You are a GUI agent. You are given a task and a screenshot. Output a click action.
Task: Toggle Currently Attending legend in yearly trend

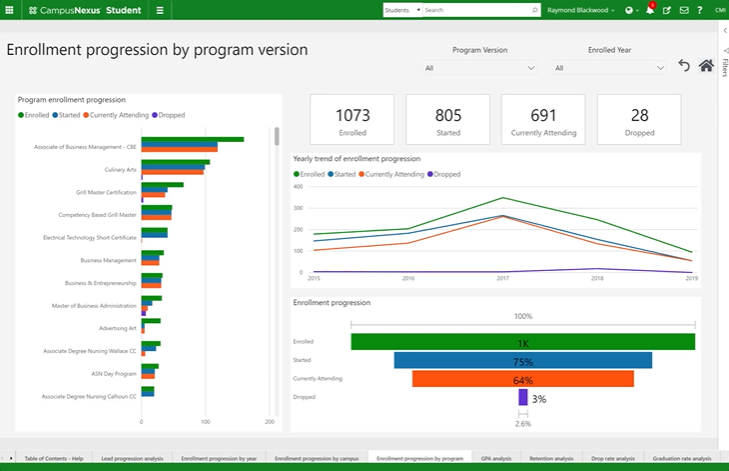pos(391,174)
